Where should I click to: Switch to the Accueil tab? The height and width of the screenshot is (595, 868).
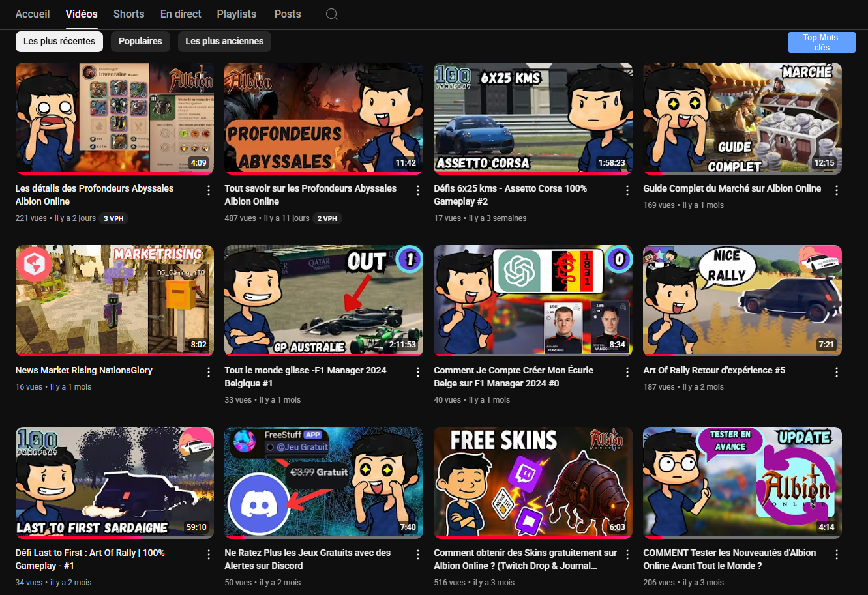[33, 14]
